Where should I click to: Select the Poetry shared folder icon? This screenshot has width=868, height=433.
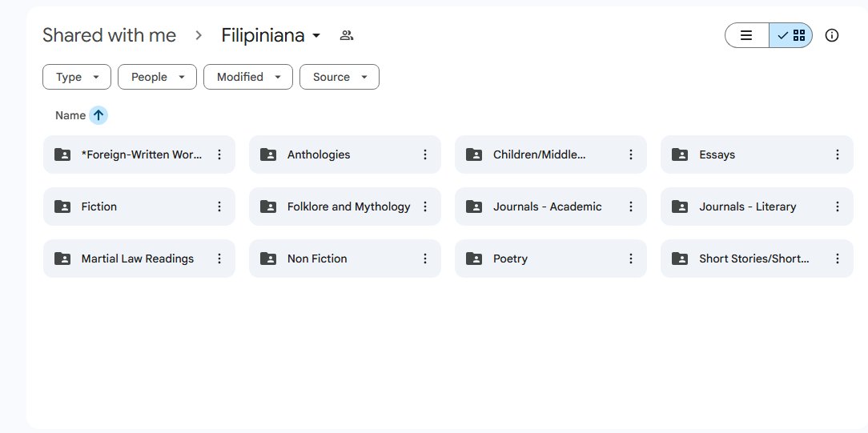tap(474, 259)
